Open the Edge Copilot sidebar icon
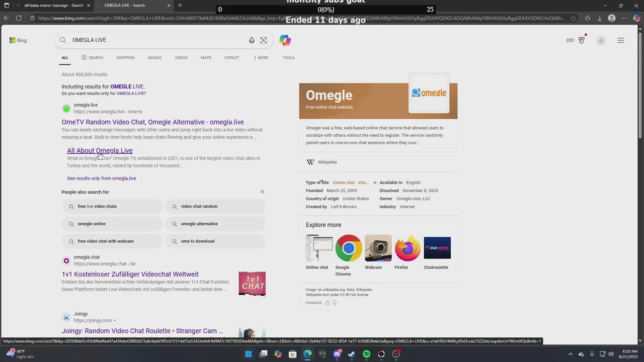Image resolution: width=644 pixels, height=362 pixels. (636, 18)
